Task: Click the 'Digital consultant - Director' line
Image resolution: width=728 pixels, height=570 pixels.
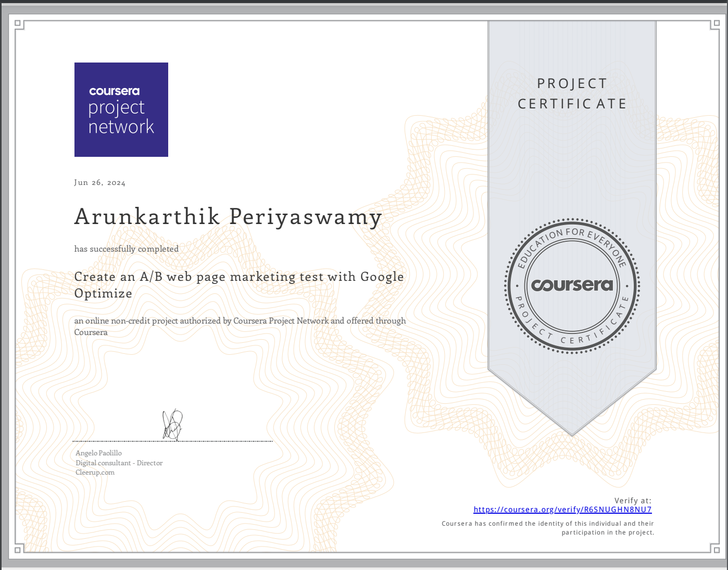Action: click(x=119, y=463)
